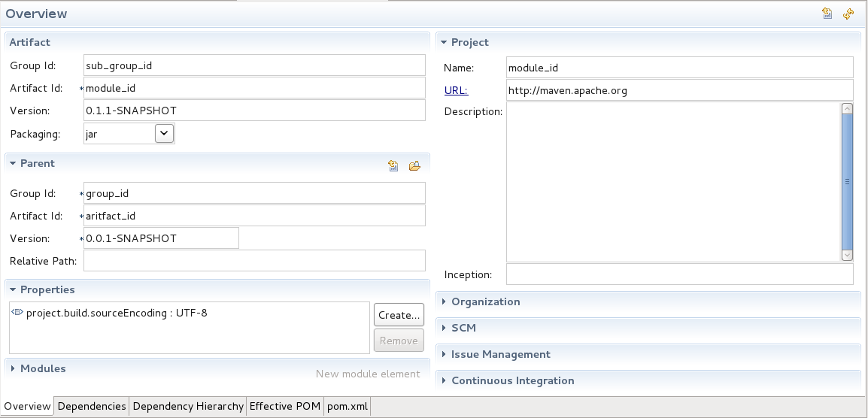Expand the Organization section
The image size is (868, 418).
485,301
